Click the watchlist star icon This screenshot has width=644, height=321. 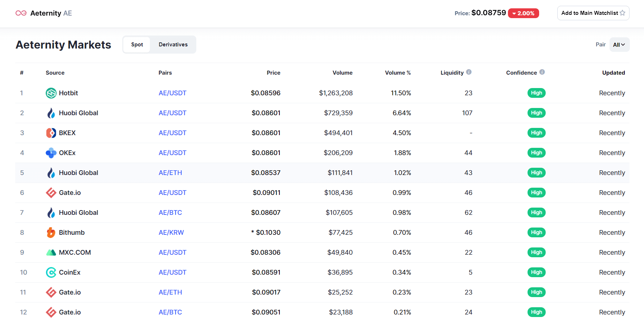[623, 13]
